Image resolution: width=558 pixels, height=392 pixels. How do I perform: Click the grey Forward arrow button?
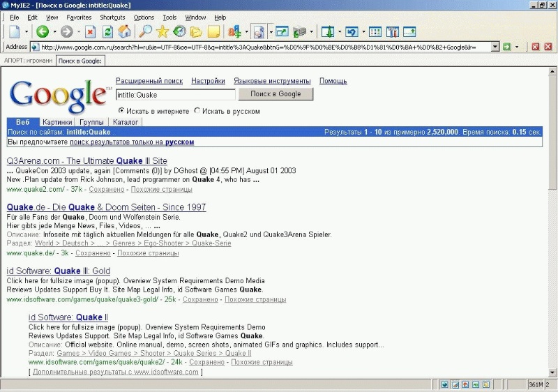point(66,32)
